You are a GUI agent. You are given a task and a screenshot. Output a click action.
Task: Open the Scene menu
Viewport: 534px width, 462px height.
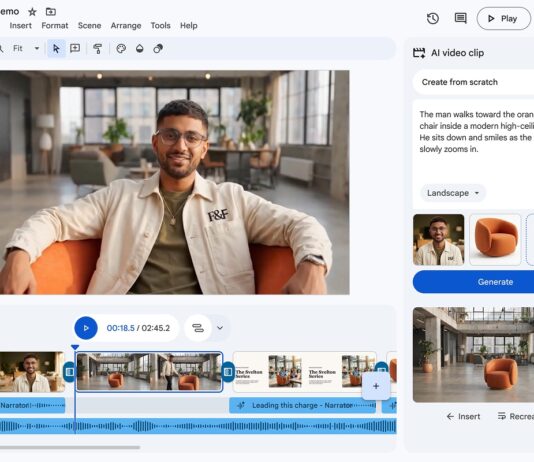click(89, 26)
